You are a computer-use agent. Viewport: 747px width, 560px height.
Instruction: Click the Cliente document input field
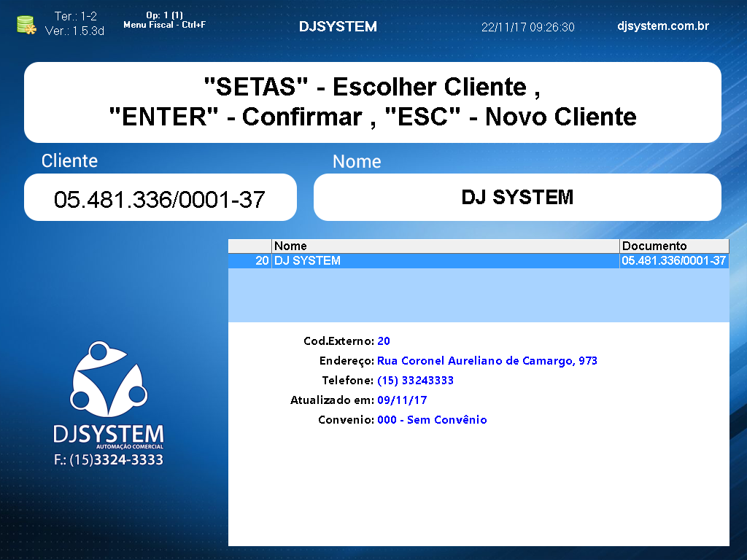tap(160, 197)
